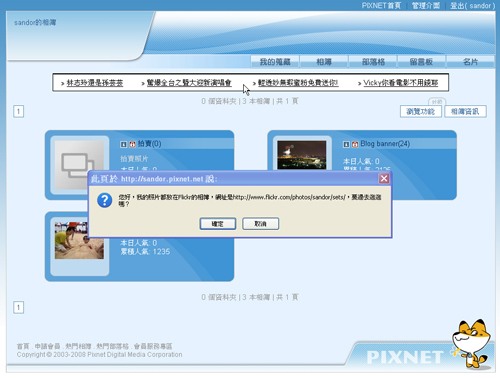Open the Blog banner night-view thumbnail
500x378 pixels.
click(x=302, y=155)
